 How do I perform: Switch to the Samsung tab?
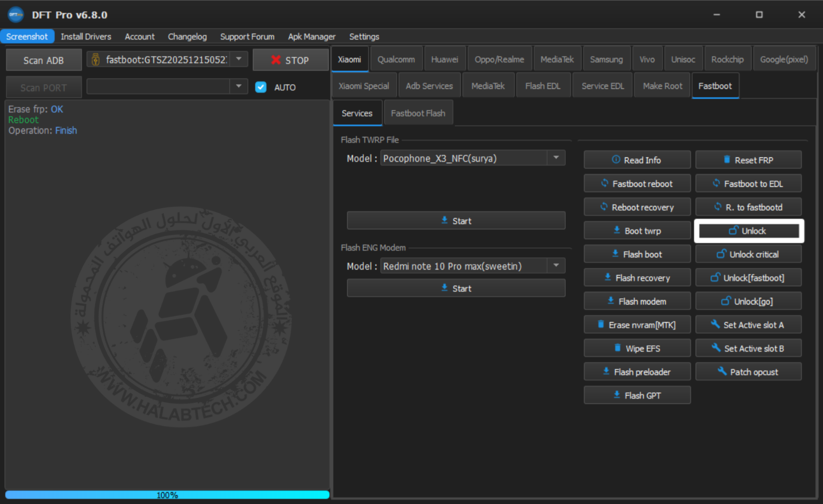pos(606,59)
